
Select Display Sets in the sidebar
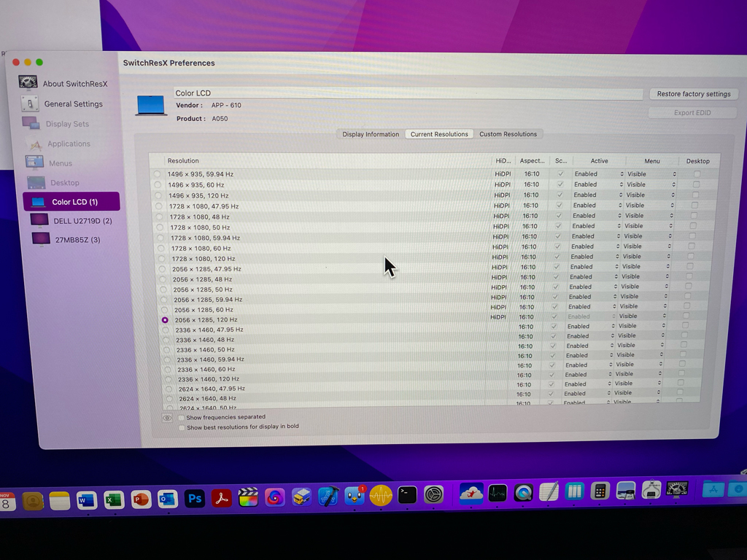[56, 124]
